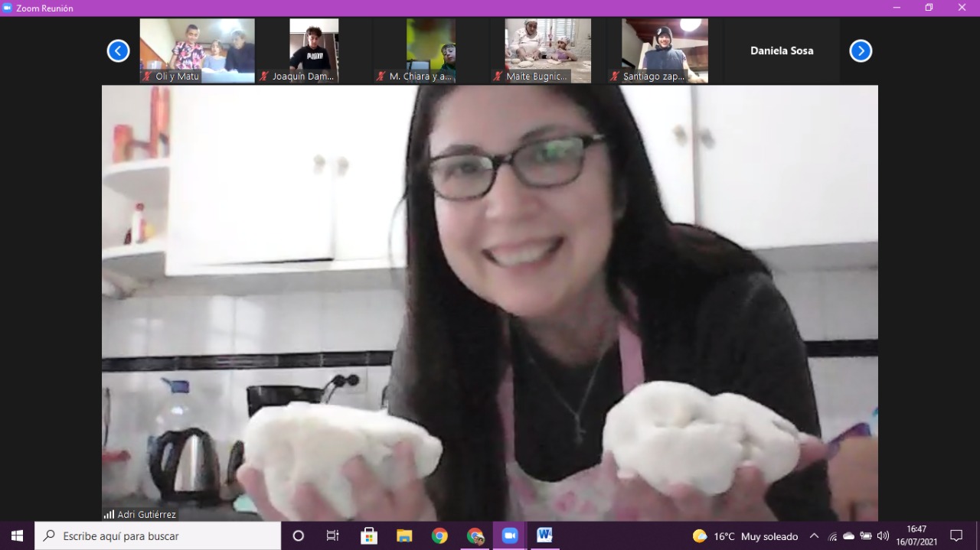The image size is (980, 550).
Task: Click the Show desktop strip beside notifications
Action: tap(978, 535)
